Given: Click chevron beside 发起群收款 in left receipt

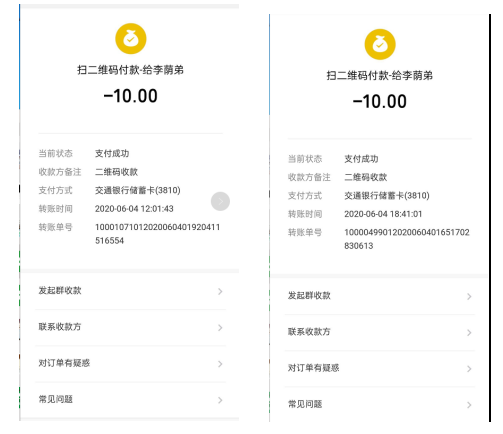Looking at the screenshot, I should click(220, 292).
